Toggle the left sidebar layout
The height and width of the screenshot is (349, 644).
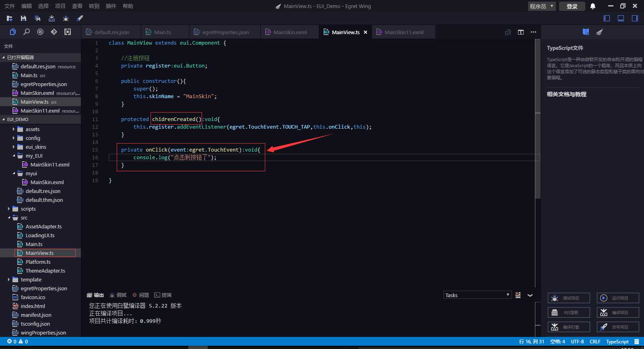(607, 18)
